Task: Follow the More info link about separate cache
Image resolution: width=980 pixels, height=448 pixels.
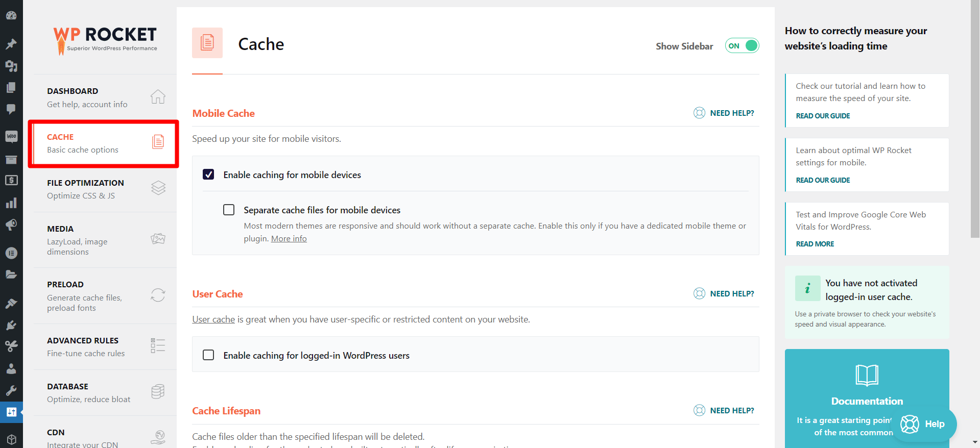Action: [x=289, y=238]
